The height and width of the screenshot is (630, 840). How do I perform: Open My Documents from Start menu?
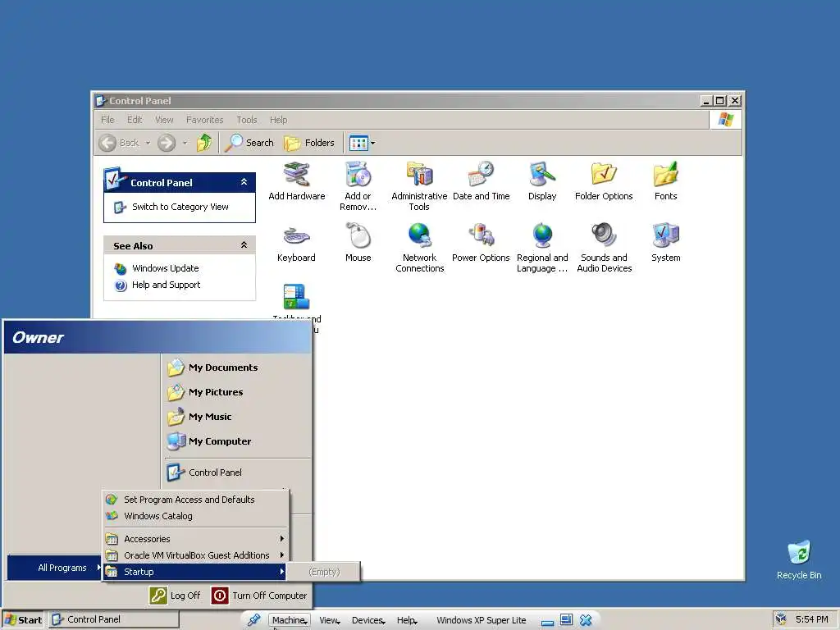tap(212, 367)
